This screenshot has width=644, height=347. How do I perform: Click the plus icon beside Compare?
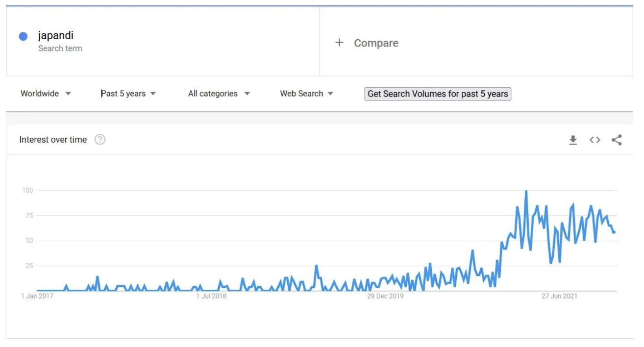(339, 43)
